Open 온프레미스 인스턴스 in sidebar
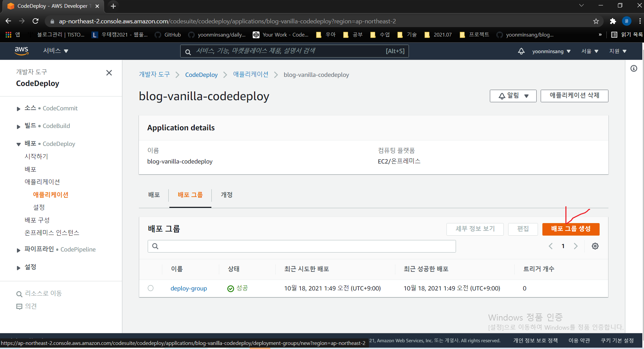The image size is (644, 349). pos(52,233)
